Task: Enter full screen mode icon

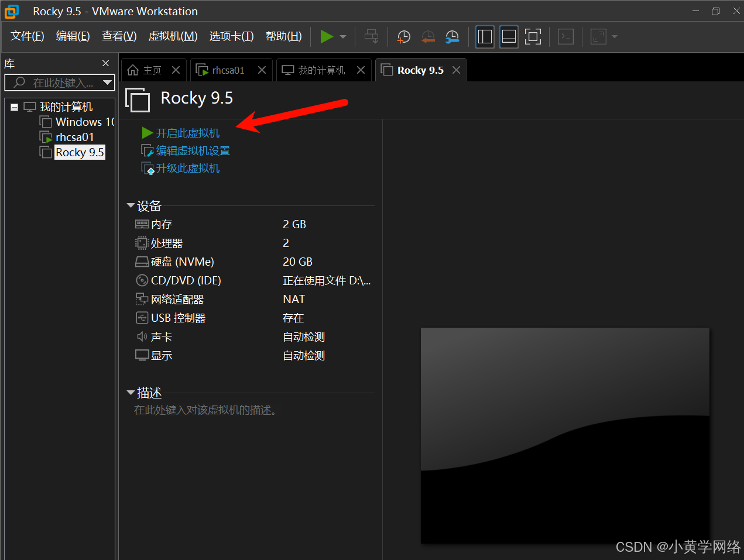Action: coord(533,36)
